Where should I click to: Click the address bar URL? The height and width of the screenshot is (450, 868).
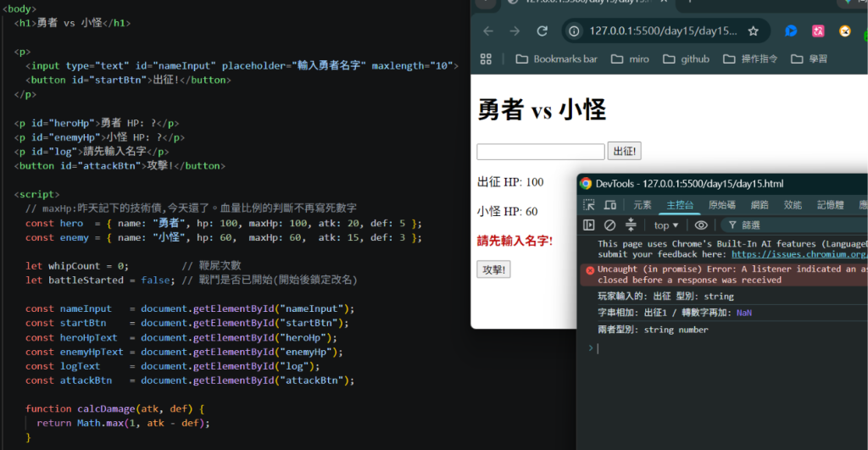663,31
